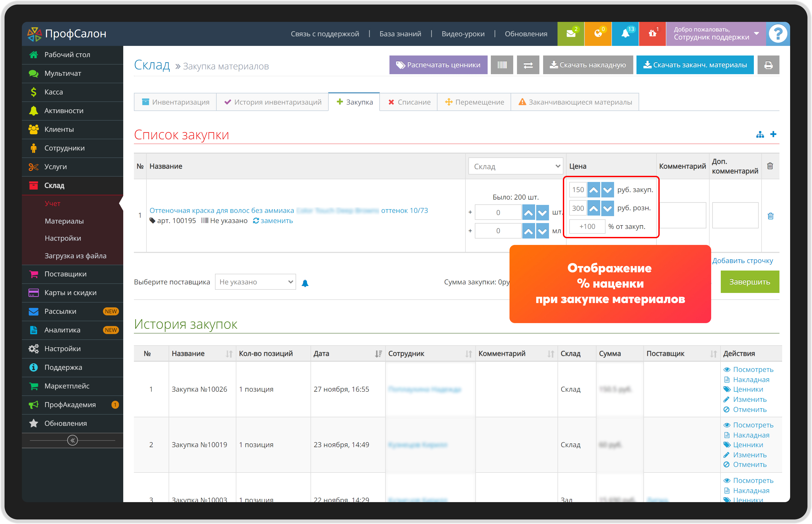
Task: Switch to the Списание tab
Action: pos(409,102)
